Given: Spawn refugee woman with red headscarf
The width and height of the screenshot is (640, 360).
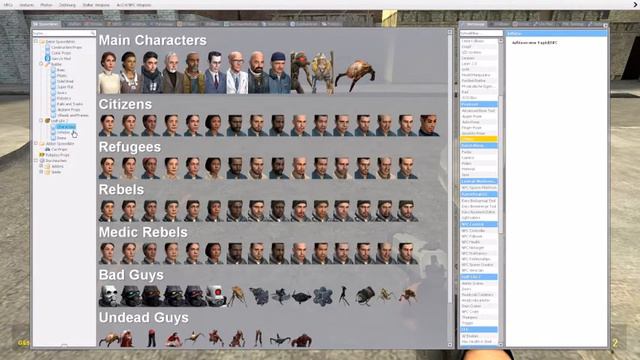Looking at the screenshot, I should tap(151, 168).
